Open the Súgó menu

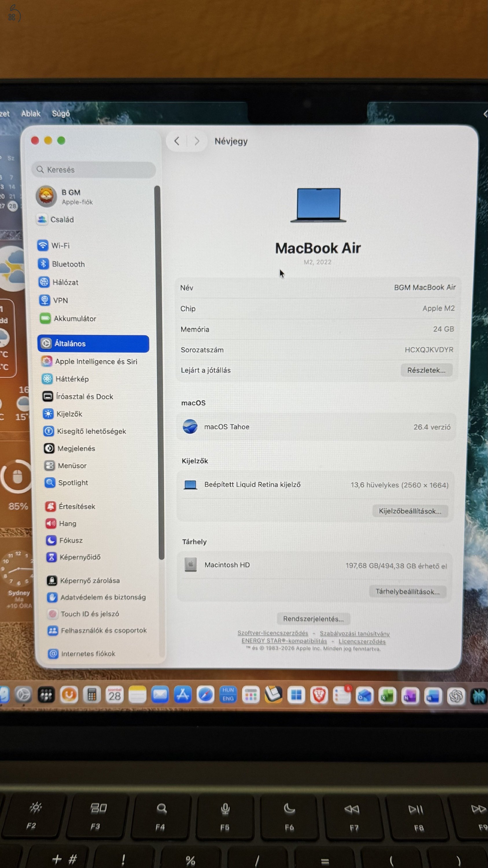[x=61, y=114]
